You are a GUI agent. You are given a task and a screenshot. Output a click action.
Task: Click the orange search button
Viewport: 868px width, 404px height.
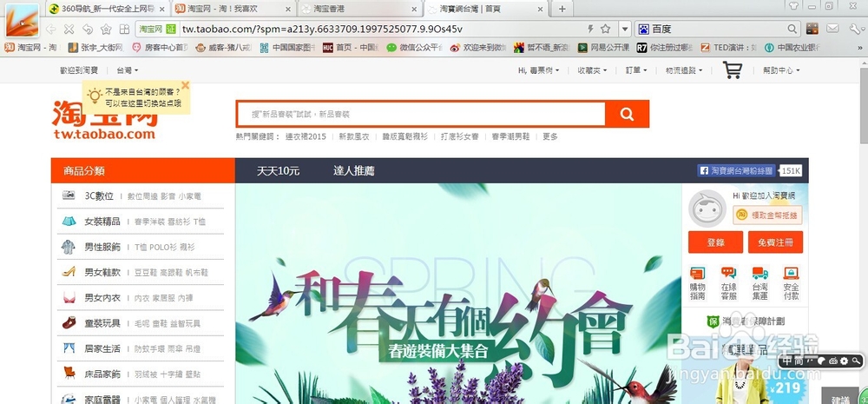click(x=627, y=114)
